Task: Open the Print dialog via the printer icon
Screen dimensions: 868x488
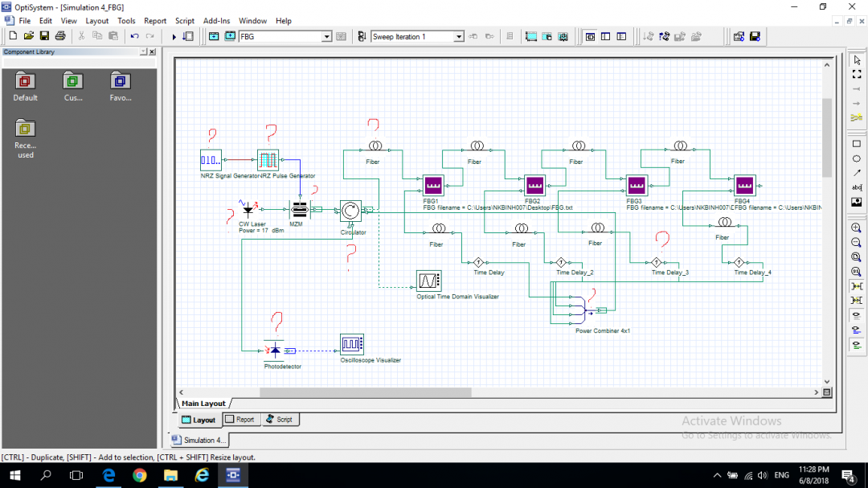Action: coord(59,36)
